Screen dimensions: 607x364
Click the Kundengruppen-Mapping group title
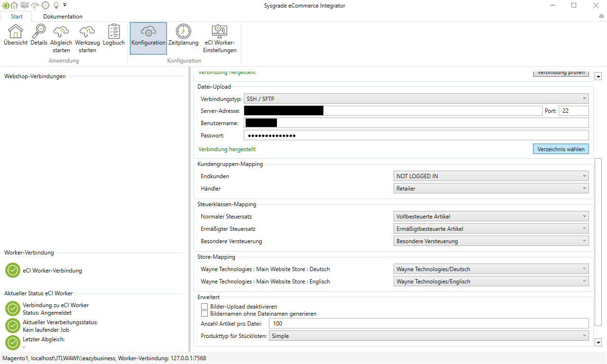[230, 164]
